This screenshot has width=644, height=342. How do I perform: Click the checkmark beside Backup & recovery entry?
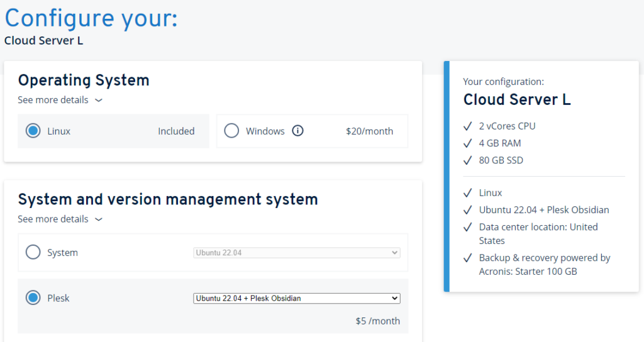click(x=467, y=258)
